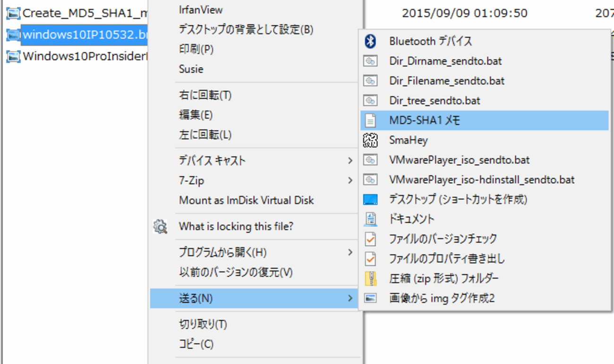
Task: Expand the デバイス キャスト submenu arrow
Action: [x=350, y=161]
